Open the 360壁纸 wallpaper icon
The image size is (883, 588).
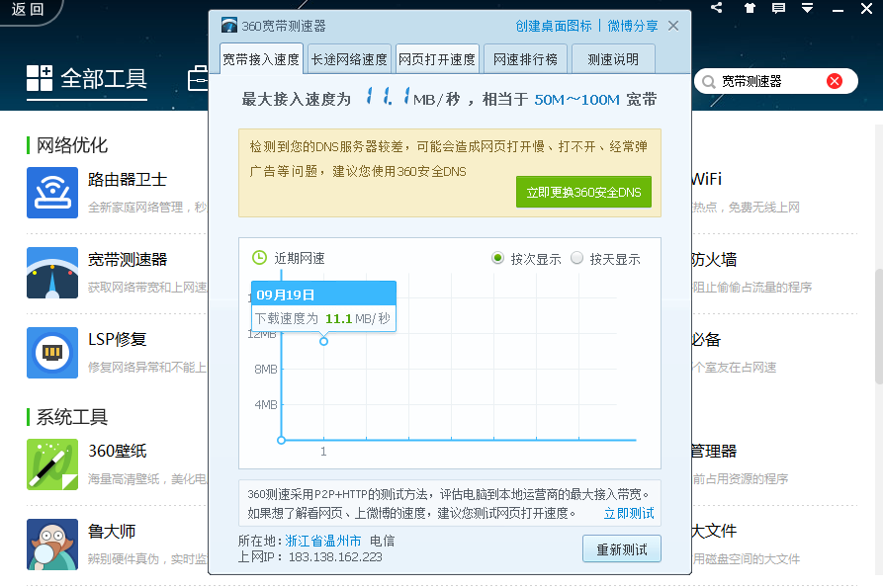point(51,464)
